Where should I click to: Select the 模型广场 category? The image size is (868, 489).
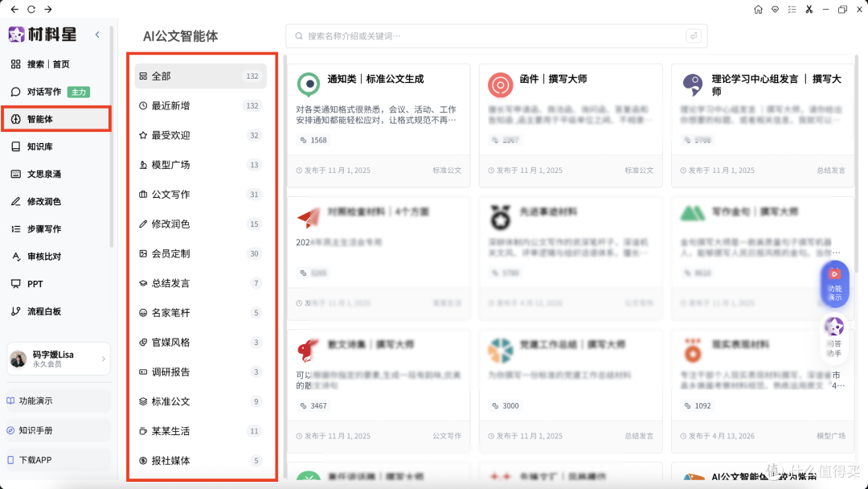click(x=200, y=165)
